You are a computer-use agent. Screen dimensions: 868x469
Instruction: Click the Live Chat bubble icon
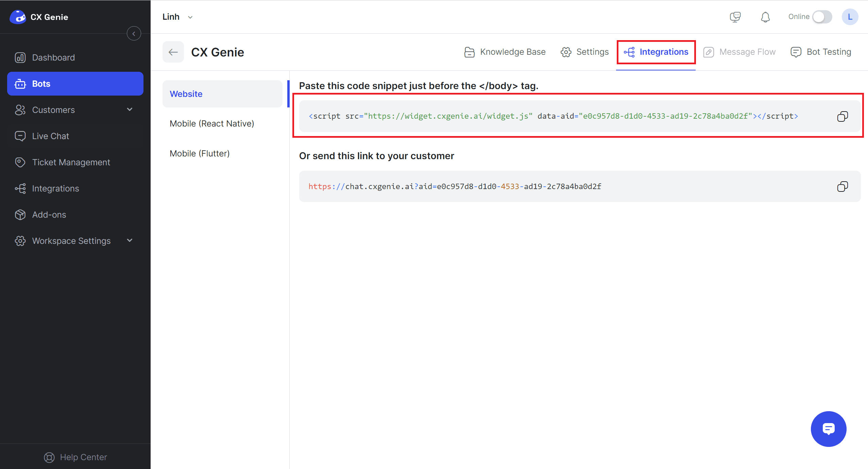(20, 136)
